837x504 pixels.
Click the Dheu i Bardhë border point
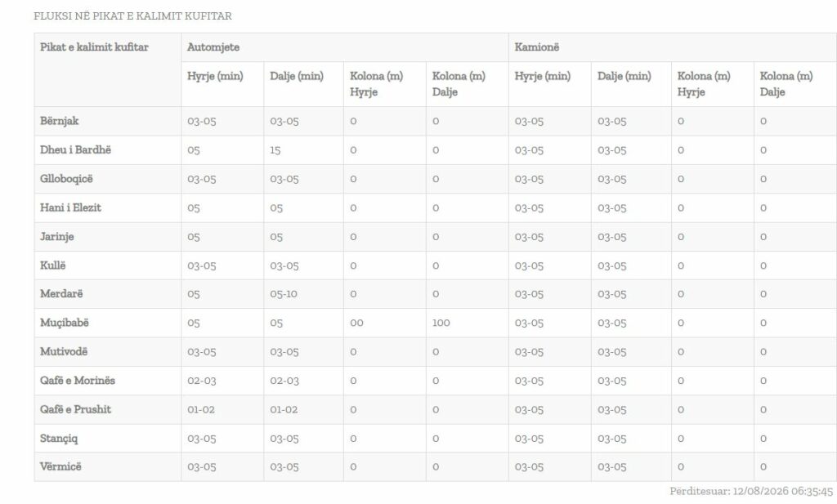pyautogui.click(x=75, y=149)
